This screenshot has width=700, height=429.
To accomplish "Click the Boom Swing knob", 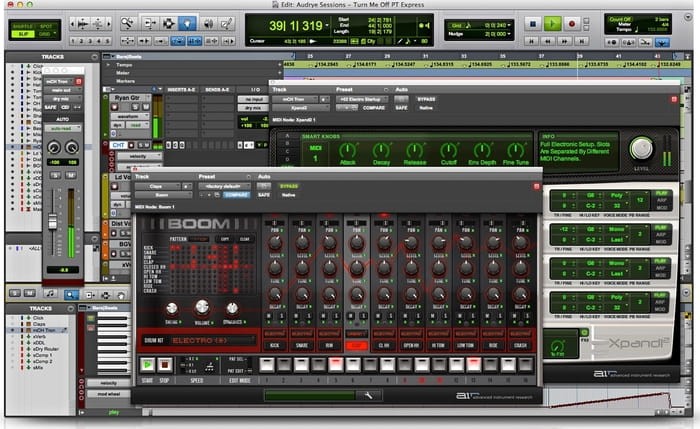I will [x=172, y=308].
